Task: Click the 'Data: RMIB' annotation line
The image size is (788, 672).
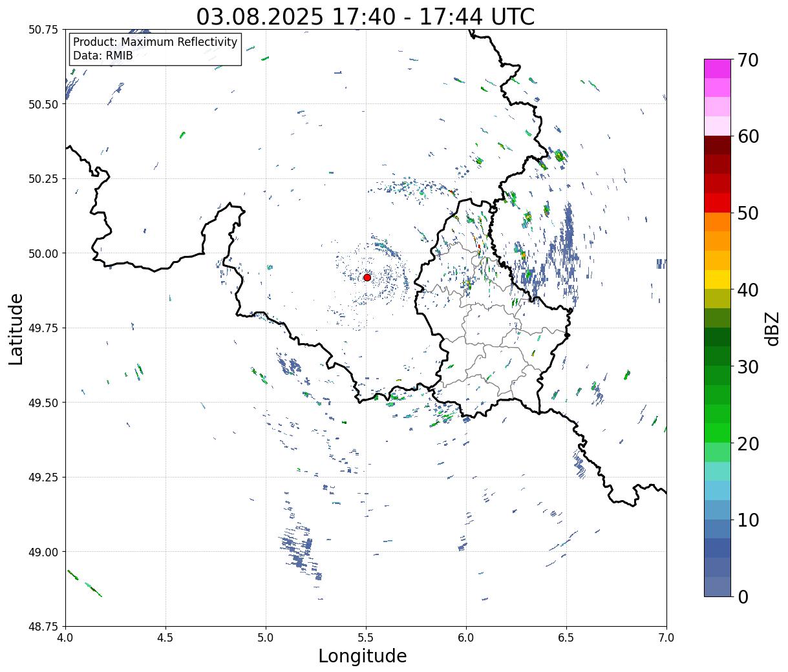Action: (x=103, y=56)
